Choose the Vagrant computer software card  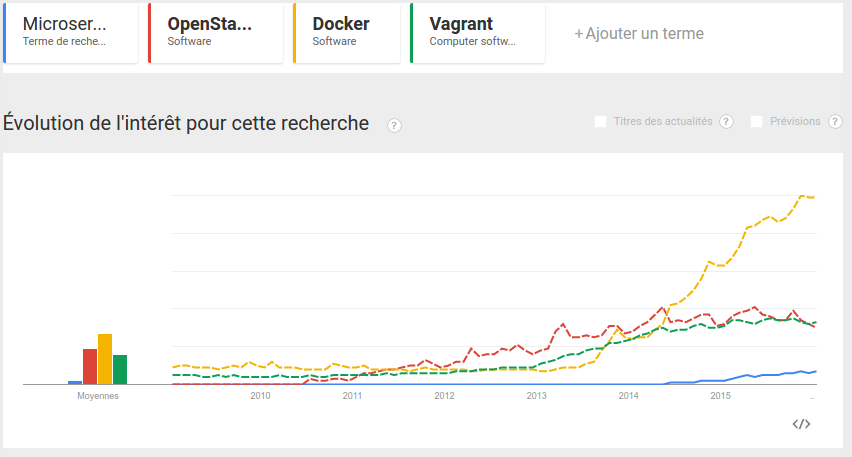(x=478, y=33)
